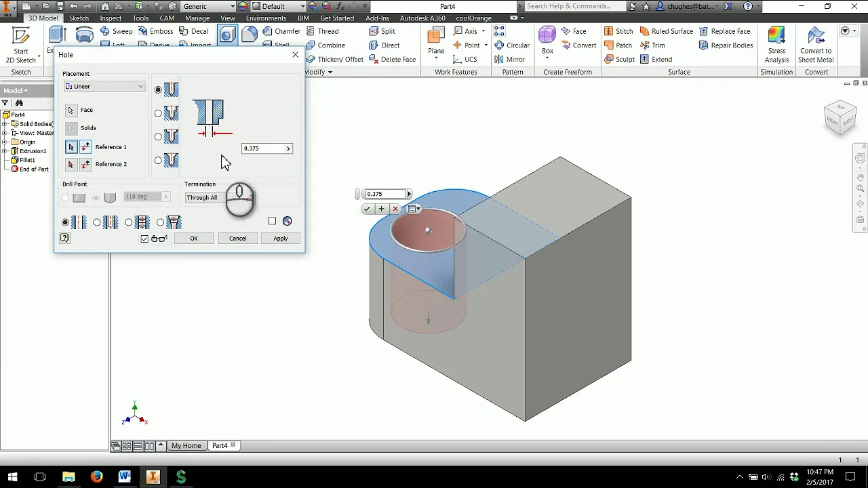This screenshot has height=488, width=868.
Task: Switch to the Manage ribbon tab
Action: pyautogui.click(x=197, y=18)
